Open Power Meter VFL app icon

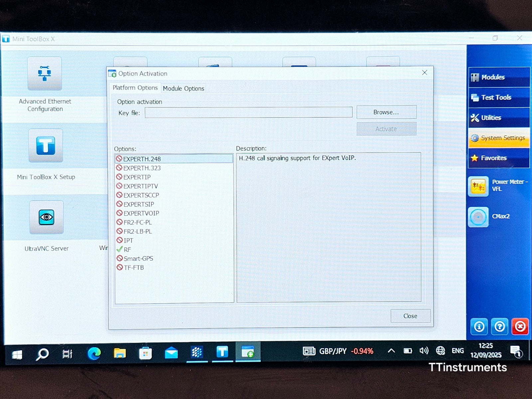pyautogui.click(x=478, y=186)
